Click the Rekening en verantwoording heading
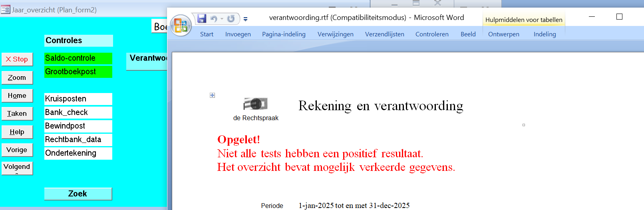Screen dimensions: 644x210 381,106
